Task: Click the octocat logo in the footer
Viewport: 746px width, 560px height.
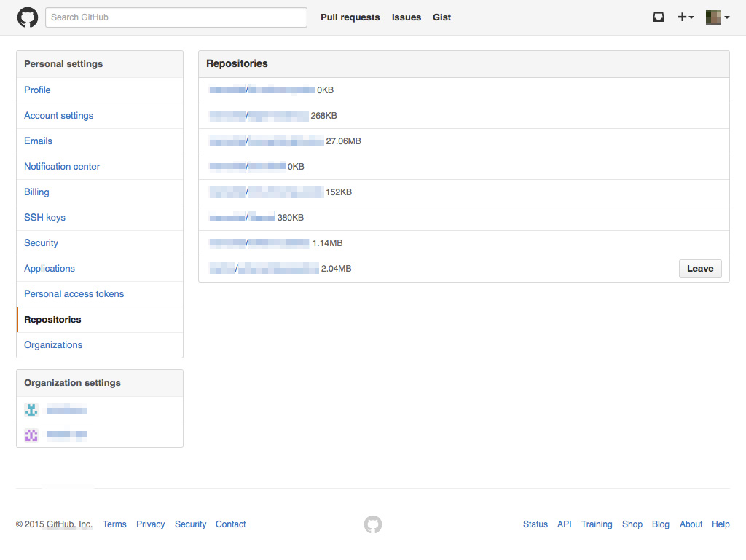Action: pos(373,524)
